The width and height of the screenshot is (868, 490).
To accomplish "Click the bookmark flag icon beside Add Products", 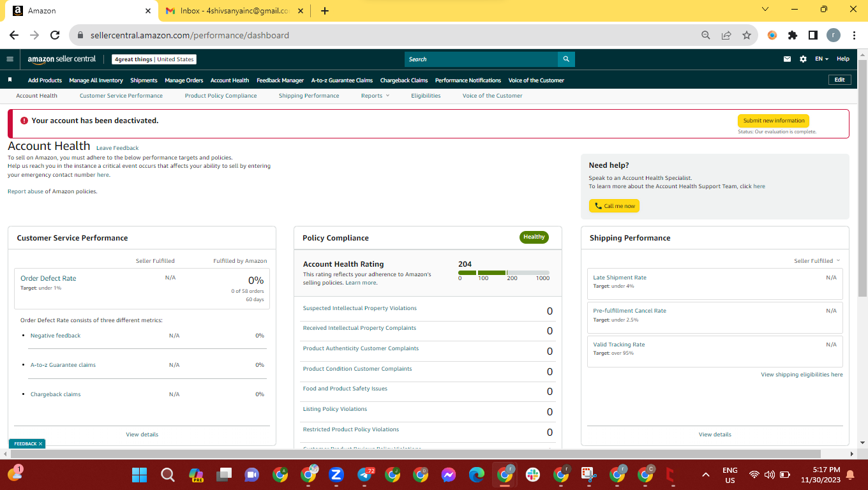I will [x=10, y=80].
